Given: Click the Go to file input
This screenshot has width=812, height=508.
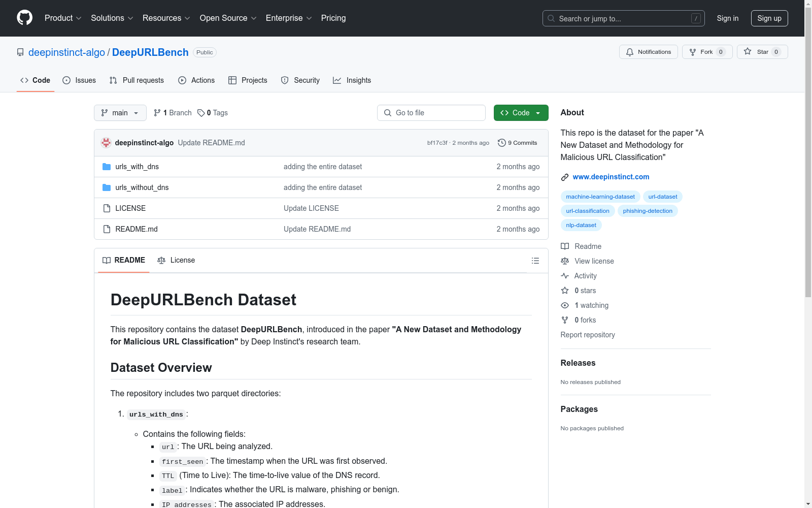Looking at the screenshot, I should coord(431,113).
